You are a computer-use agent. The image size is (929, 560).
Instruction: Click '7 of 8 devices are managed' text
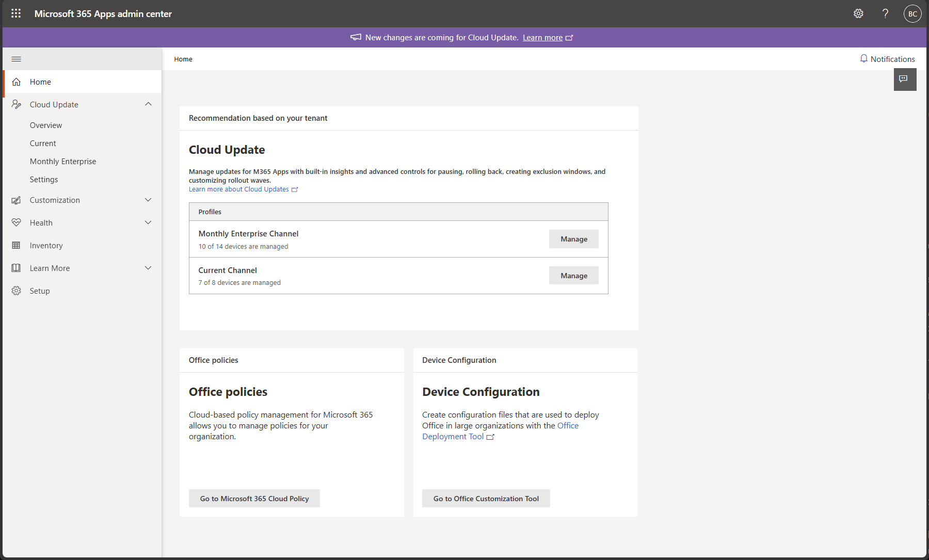pos(239,283)
